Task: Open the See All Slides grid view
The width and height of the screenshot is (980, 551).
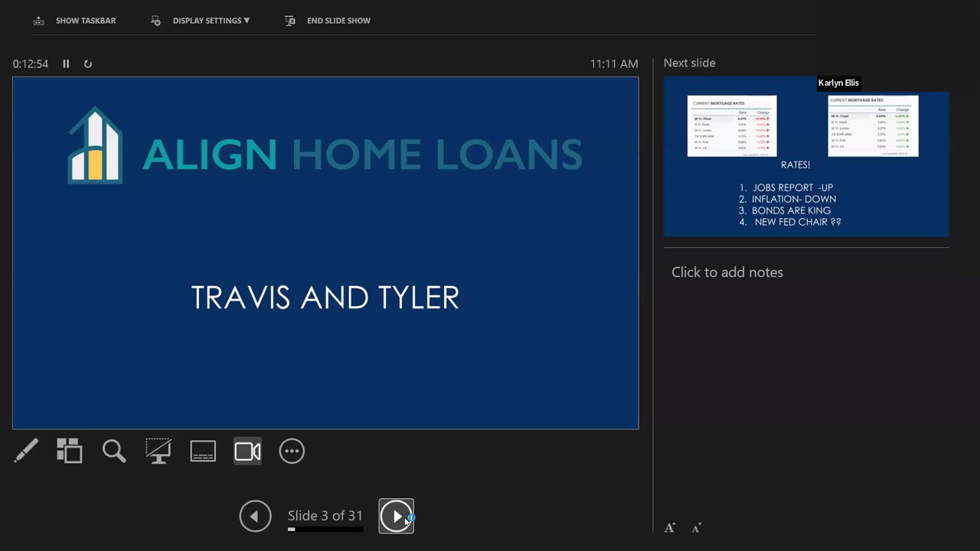Action: tap(70, 451)
